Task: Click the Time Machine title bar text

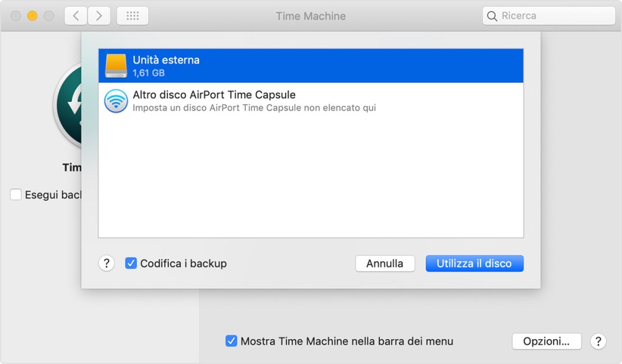Action: (311, 16)
